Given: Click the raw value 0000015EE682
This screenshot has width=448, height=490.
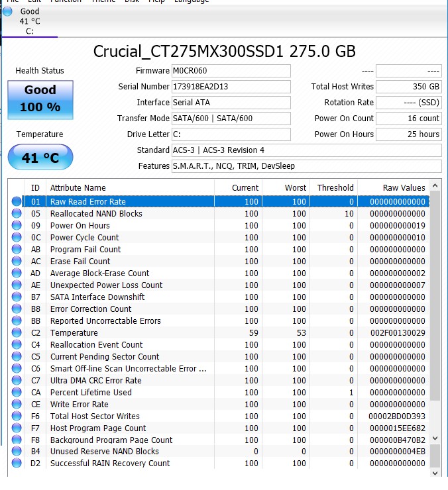Looking at the screenshot, I should point(398,428).
